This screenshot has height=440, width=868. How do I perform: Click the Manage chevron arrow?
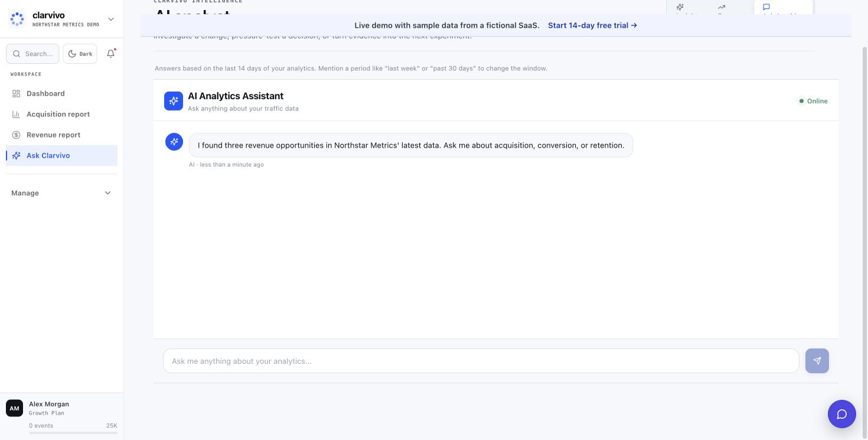coord(107,193)
